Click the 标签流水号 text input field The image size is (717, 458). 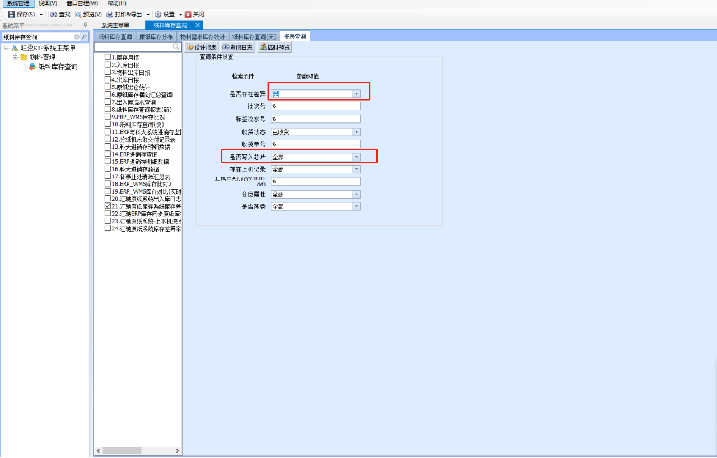(x=316, y=119)
